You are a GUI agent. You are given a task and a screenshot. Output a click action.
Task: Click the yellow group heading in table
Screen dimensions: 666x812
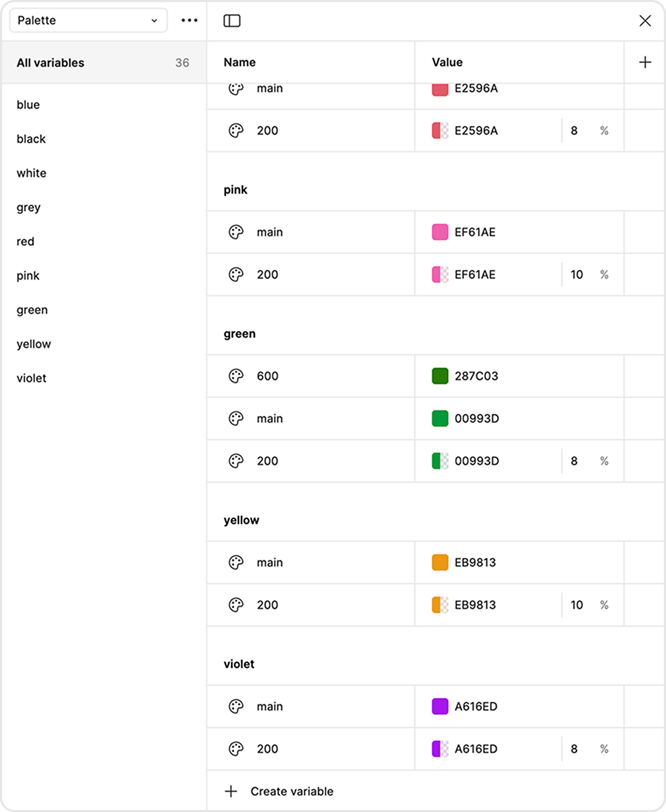click(x=241, y=520)
